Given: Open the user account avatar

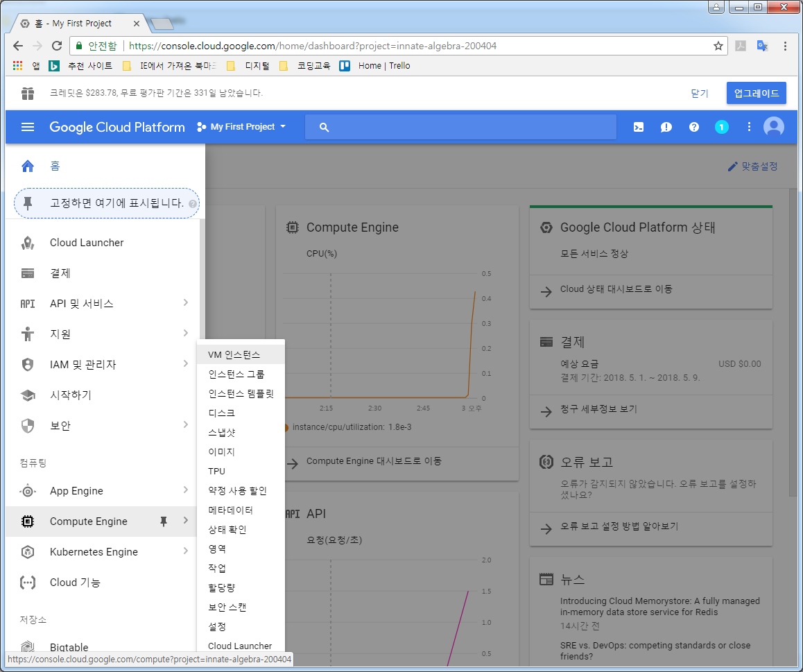Looking at the screenshot, I should [774, 126].
